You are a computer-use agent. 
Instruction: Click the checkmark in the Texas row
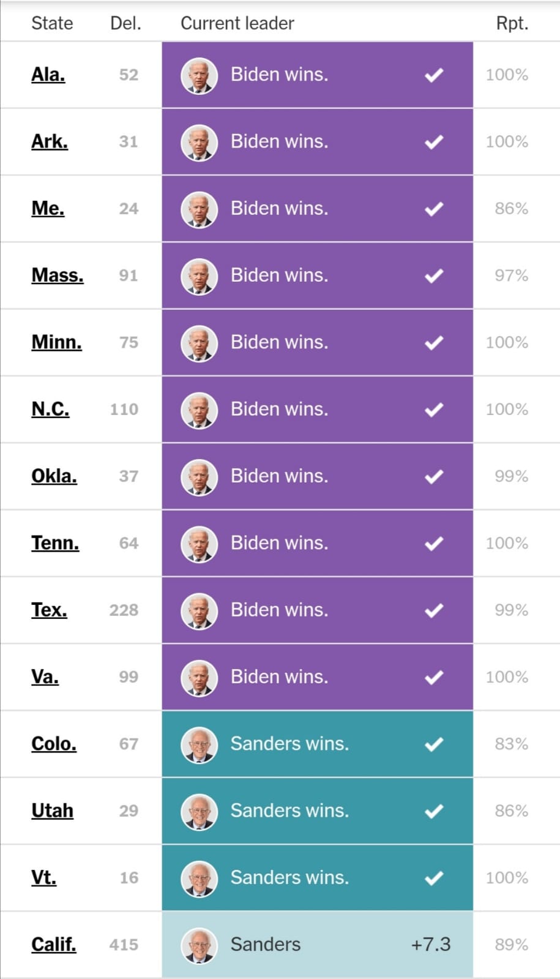tap(434, 610)
